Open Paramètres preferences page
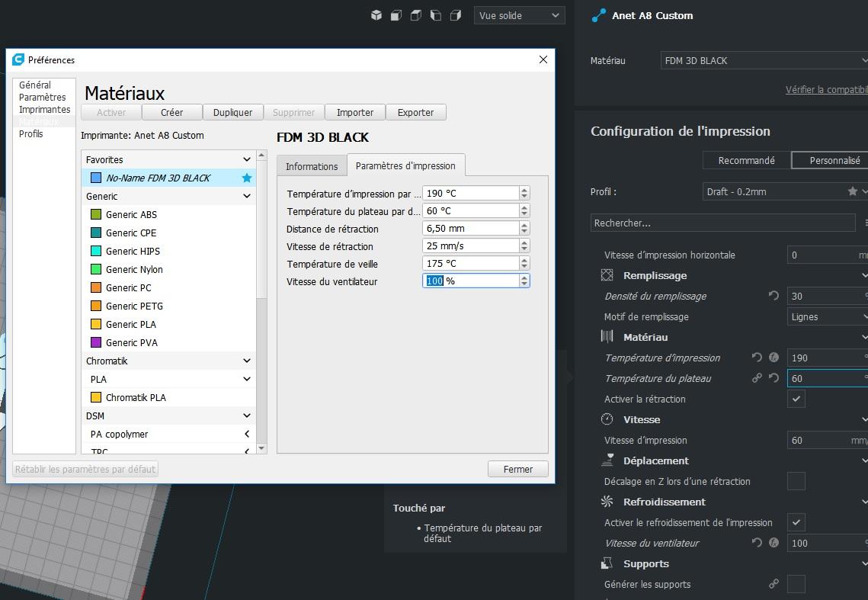The image size is (868, 600). point(42,97)
